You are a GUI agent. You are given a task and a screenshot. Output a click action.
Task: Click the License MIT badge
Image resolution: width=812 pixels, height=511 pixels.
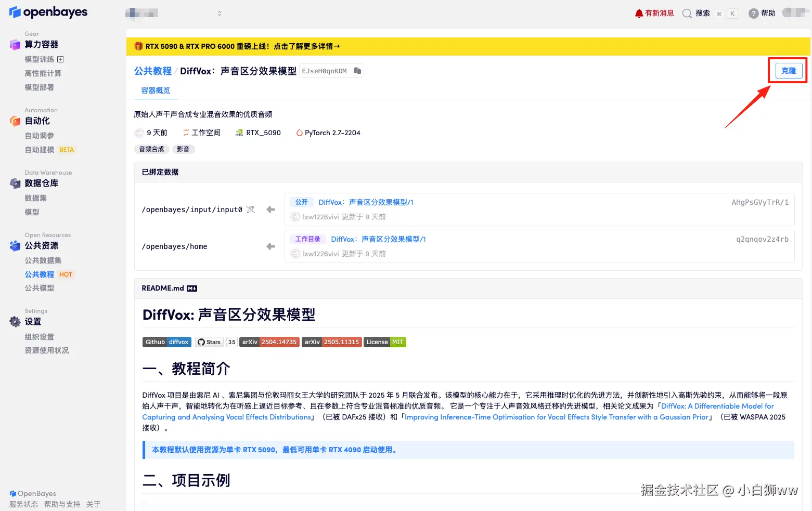click(385, 342)
